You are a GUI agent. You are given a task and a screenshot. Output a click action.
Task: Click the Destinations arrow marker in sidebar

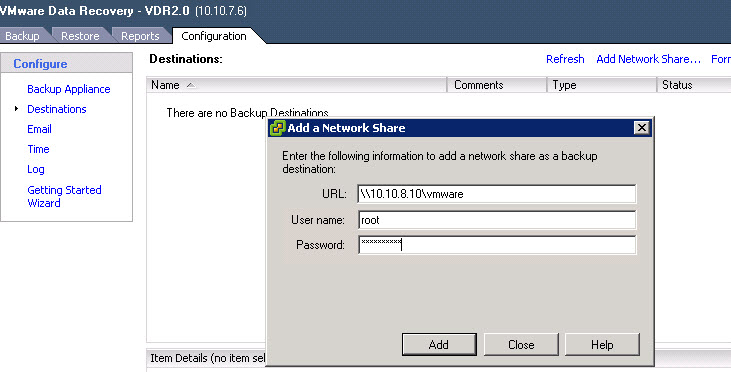(16, 109)
